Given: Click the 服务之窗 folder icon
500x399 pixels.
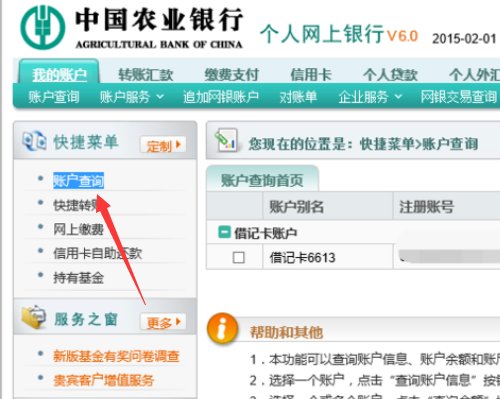Looking at the screenshot, I should point(33,316).
